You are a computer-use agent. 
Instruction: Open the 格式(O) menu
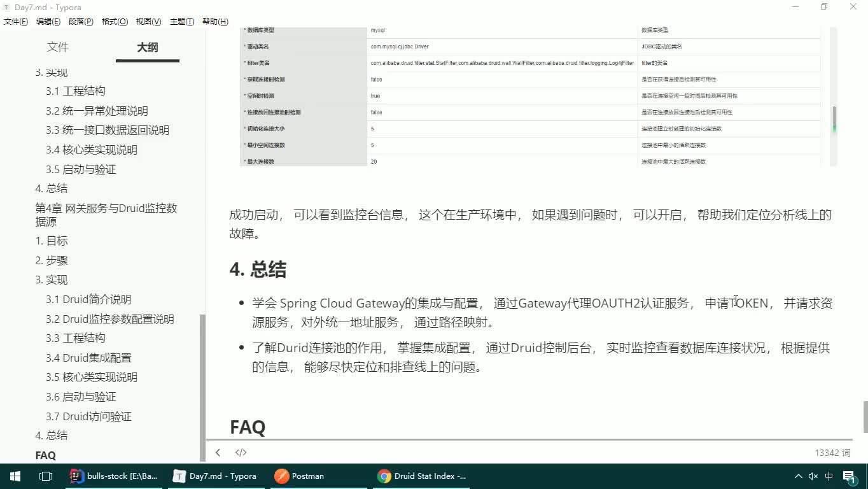(115, 22)
